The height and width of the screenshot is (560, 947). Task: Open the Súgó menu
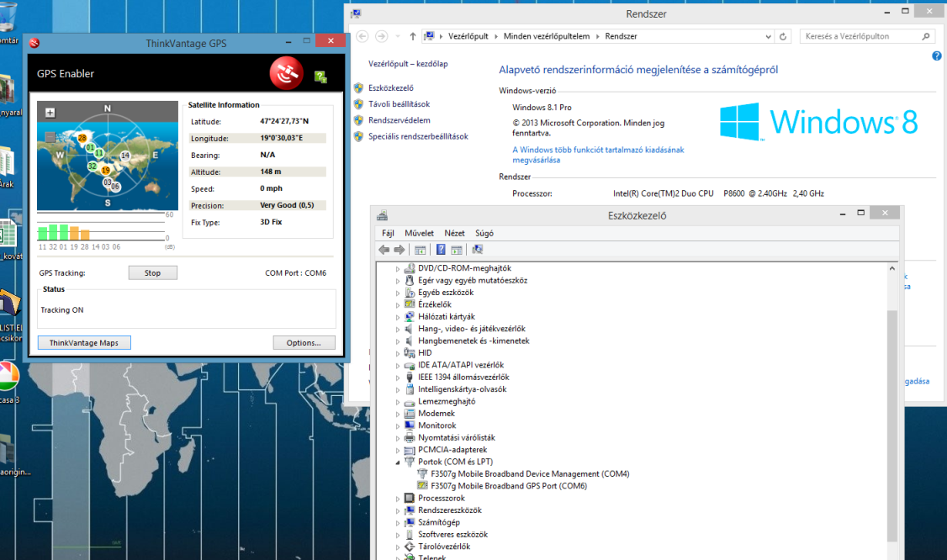(x=484, y=233)
